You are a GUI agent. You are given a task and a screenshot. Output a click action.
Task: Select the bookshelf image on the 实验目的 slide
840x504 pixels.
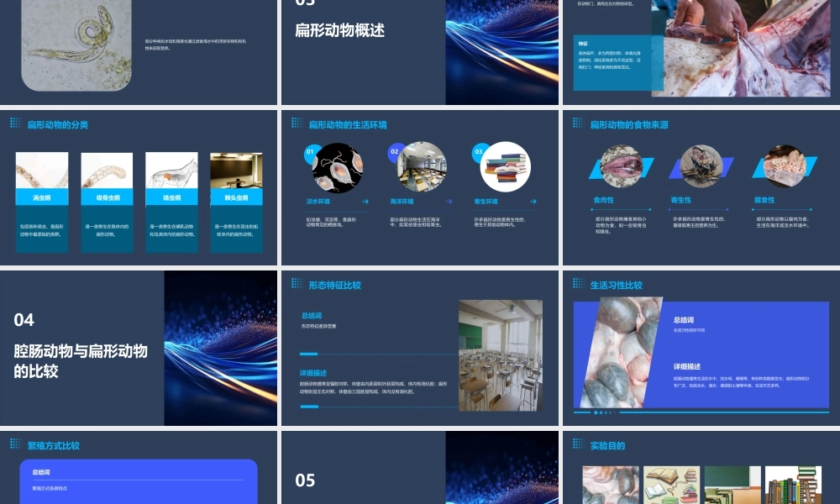794,485
